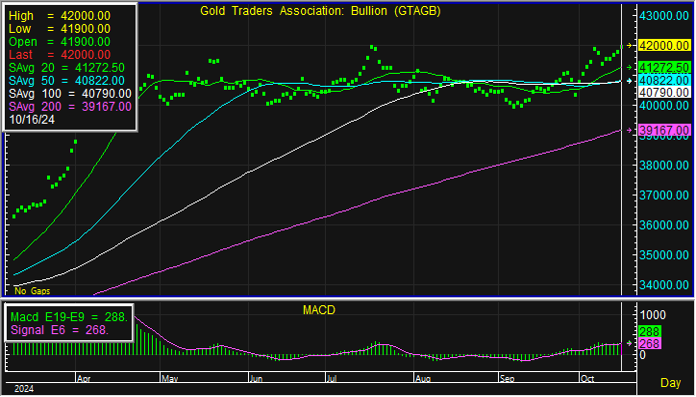
Task: Click the 0 label on MACD axis
Action: coord(642,355)
